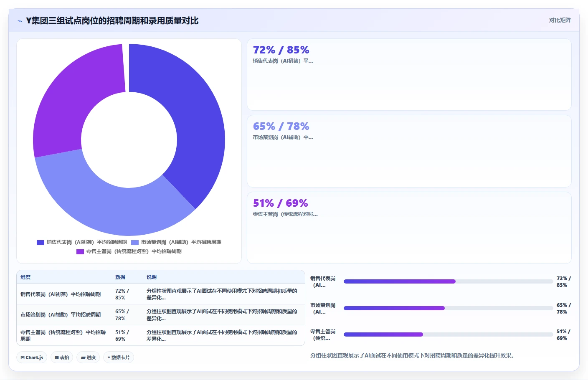Click legend text 市场策划岗（AI辅助）平均招聘周期
The width and height of the screenshot is (588, 380).
tap(181, 242)
